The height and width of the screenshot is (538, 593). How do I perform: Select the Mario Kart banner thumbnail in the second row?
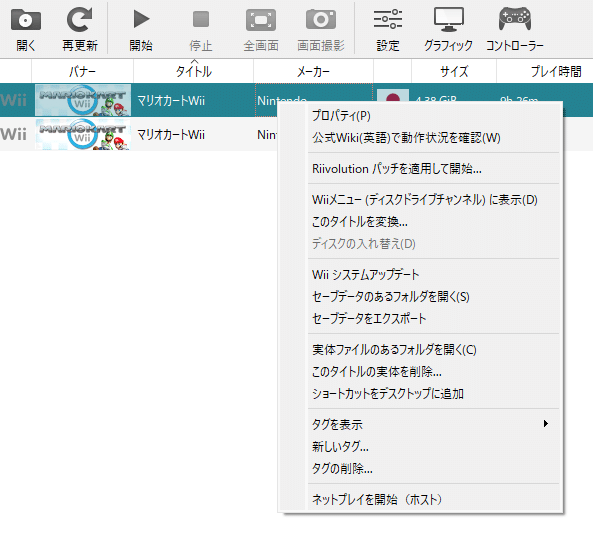coord(83,134)
